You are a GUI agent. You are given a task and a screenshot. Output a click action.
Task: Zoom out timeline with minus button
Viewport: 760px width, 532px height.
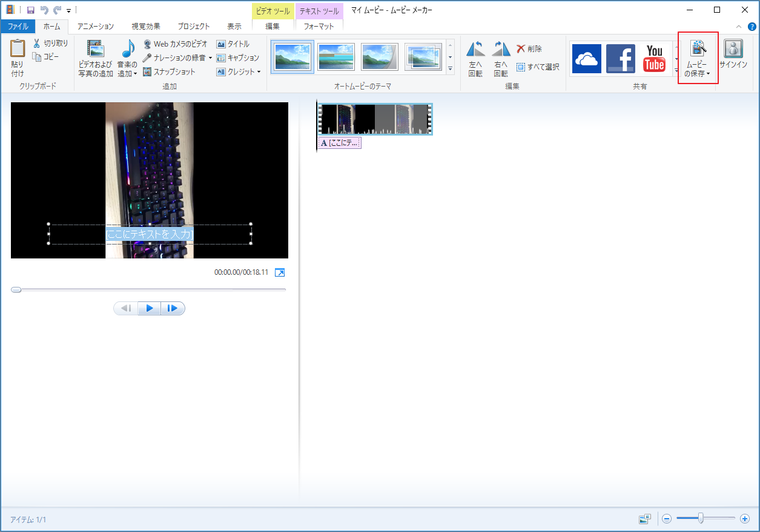pos(667,519)
